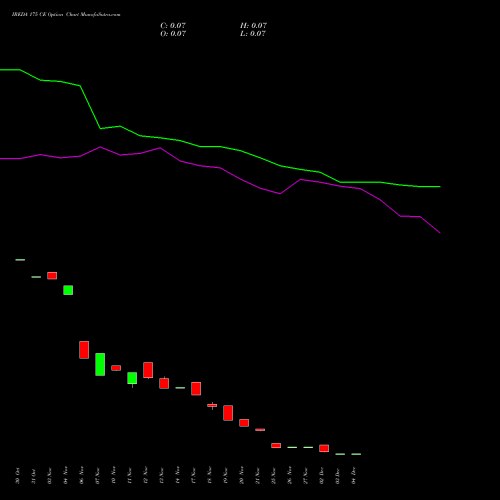The width and height of the screenshot is (500, 500).
Task: Select the open value 'O: 0.07'
Action: click(x=173, y=34)
